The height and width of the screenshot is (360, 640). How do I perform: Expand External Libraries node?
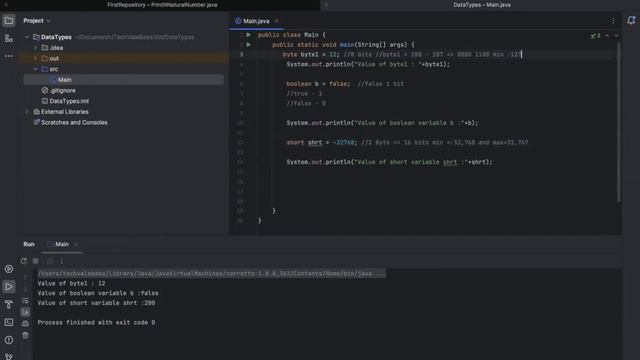coord(27,112)
